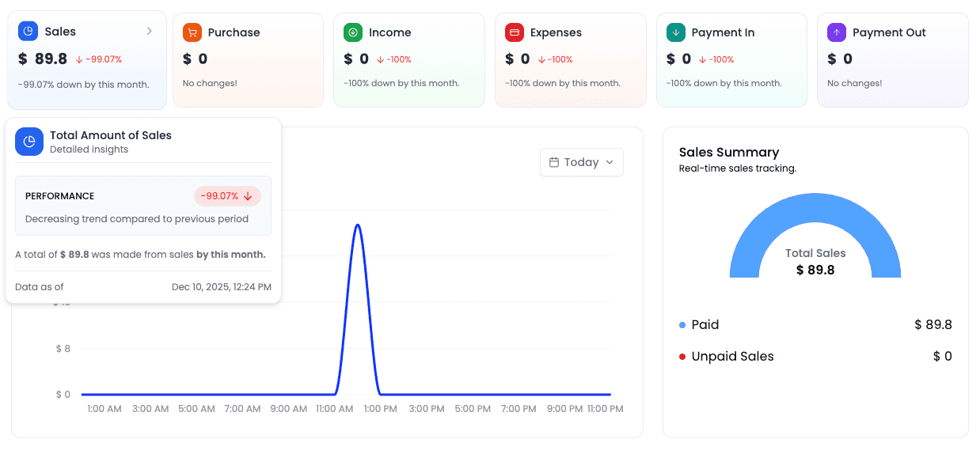Click the purple Payment Out arrow icon
980x450 pixels.
coord(837,32)
